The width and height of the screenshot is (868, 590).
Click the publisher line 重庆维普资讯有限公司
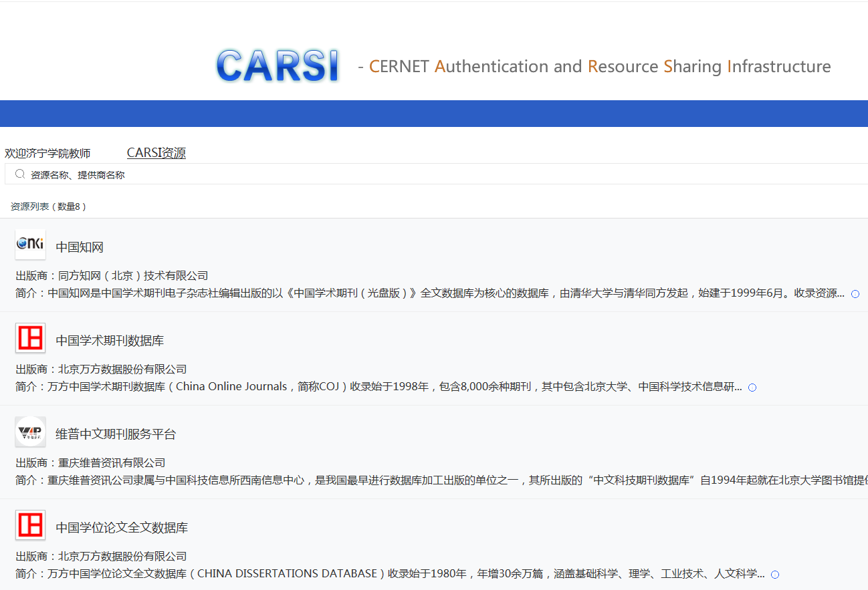point(90,462)
